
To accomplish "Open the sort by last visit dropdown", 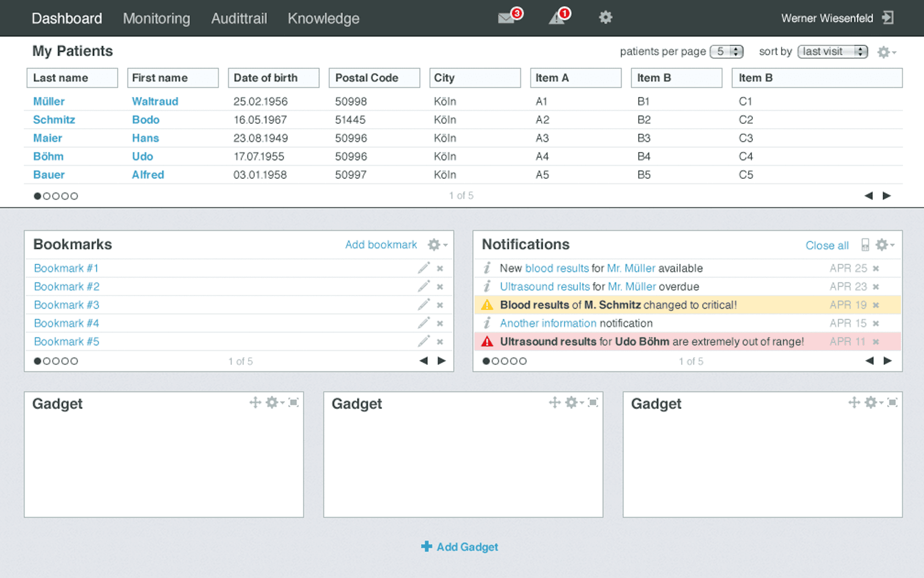I will [x=832, y=51].
